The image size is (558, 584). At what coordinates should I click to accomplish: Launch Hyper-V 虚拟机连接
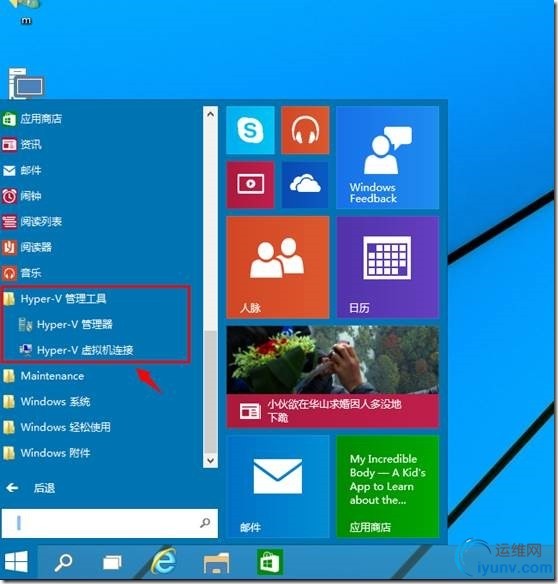76,350
